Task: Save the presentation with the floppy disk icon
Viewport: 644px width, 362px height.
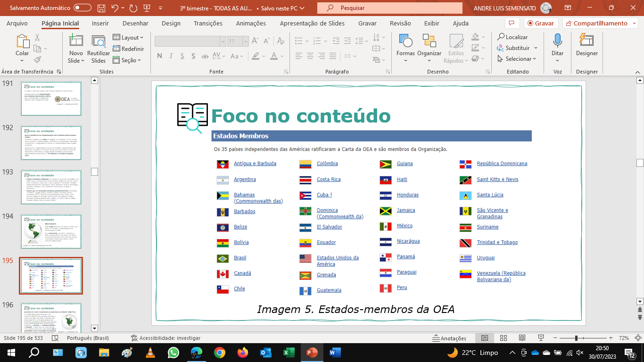Action: (101, 8)
